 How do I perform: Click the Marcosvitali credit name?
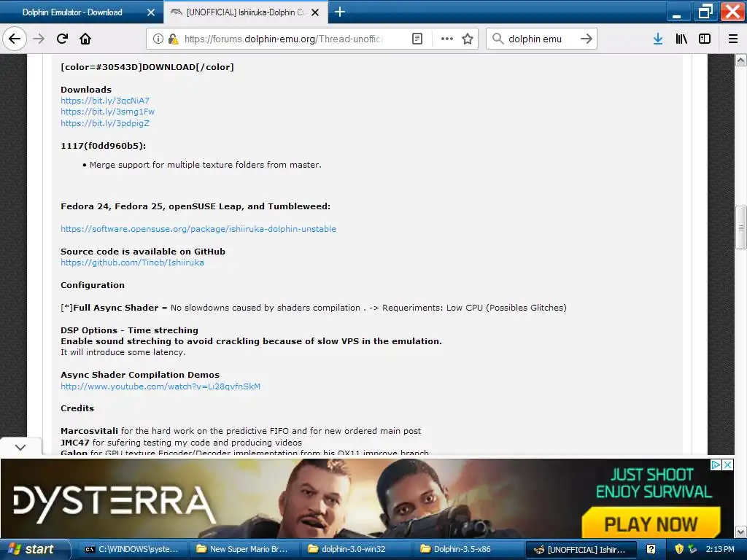[89, 430]
